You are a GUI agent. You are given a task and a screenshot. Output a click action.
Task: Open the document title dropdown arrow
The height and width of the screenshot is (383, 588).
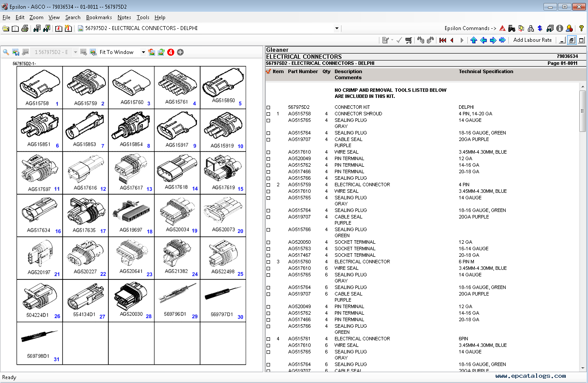[337, 28]
